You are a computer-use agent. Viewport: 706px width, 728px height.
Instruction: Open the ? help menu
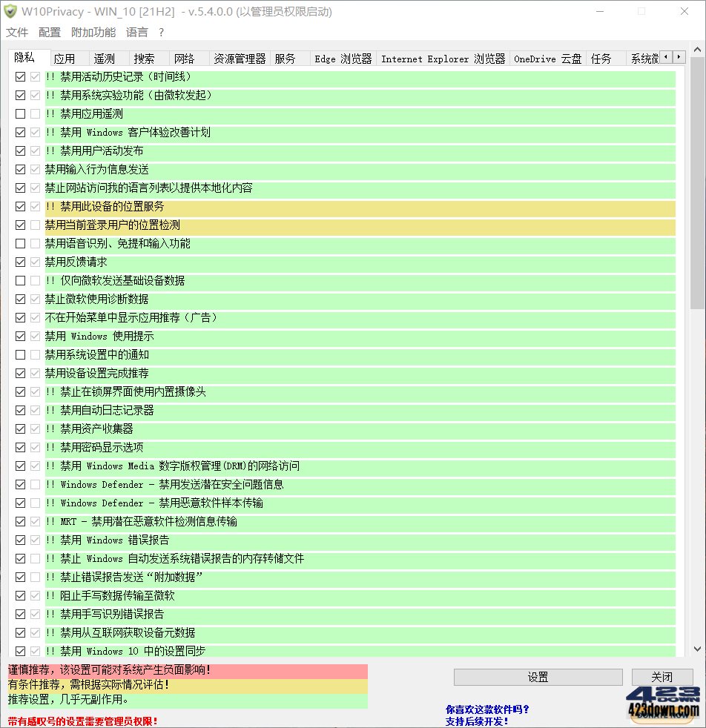161,32
